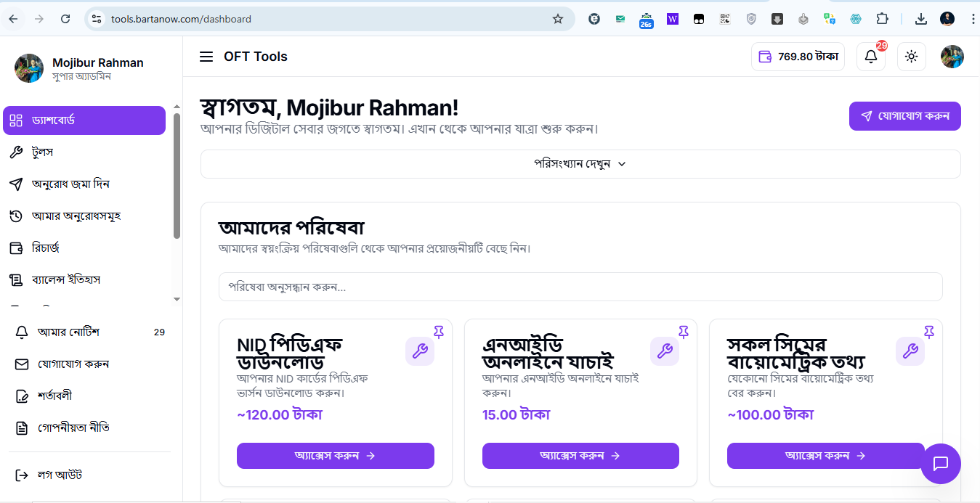
Task: Pin the NID পিডিএফ ডাউনলোড card
Action: pos(439,332)
